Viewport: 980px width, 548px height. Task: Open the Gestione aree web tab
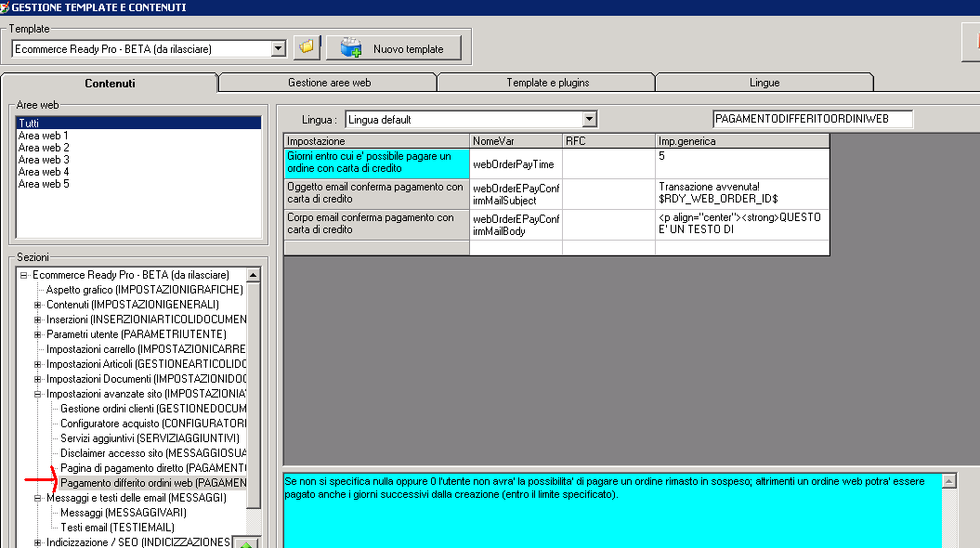coord(329,83)
